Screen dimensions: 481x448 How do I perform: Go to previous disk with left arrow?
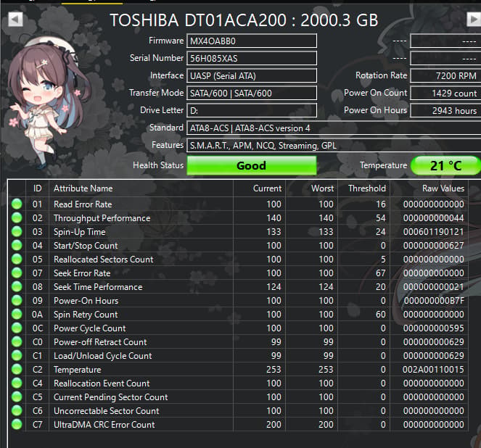click(15, 20)
